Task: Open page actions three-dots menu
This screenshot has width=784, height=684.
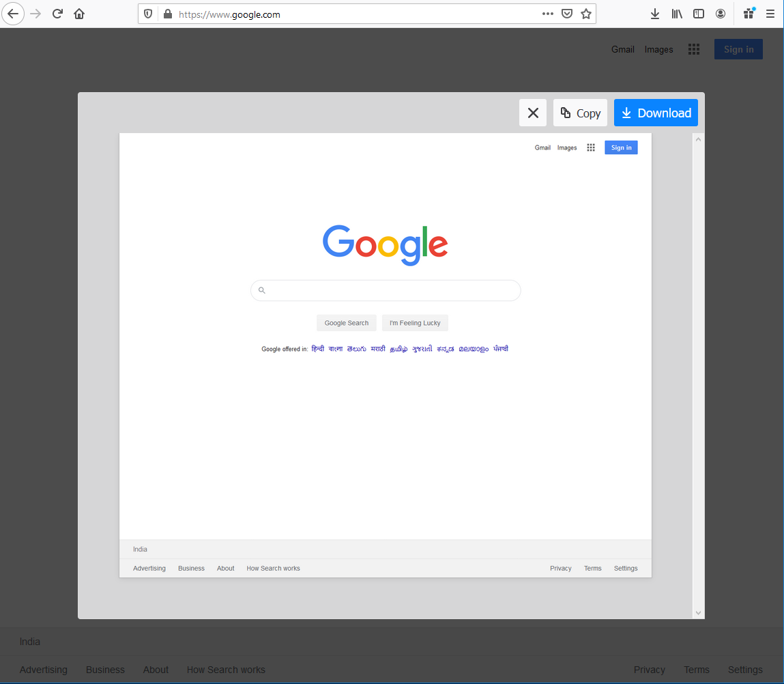Action: [x=548, y=14]
